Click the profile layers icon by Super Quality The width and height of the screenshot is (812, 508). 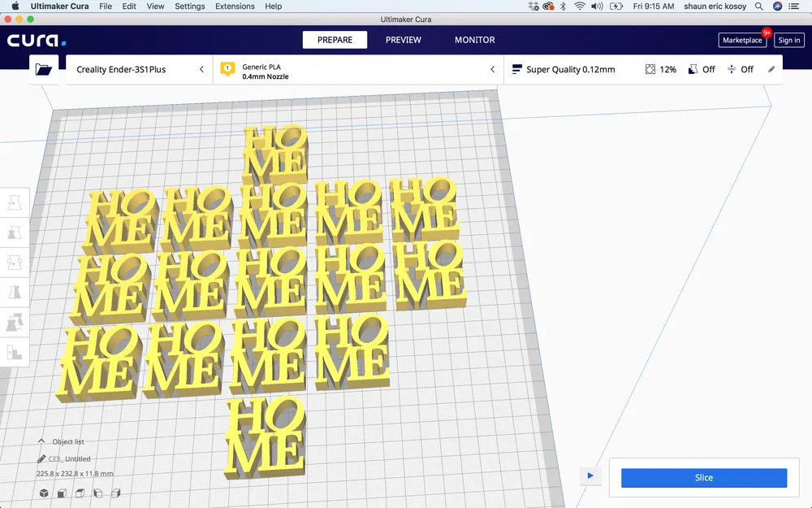coord(516,69)
